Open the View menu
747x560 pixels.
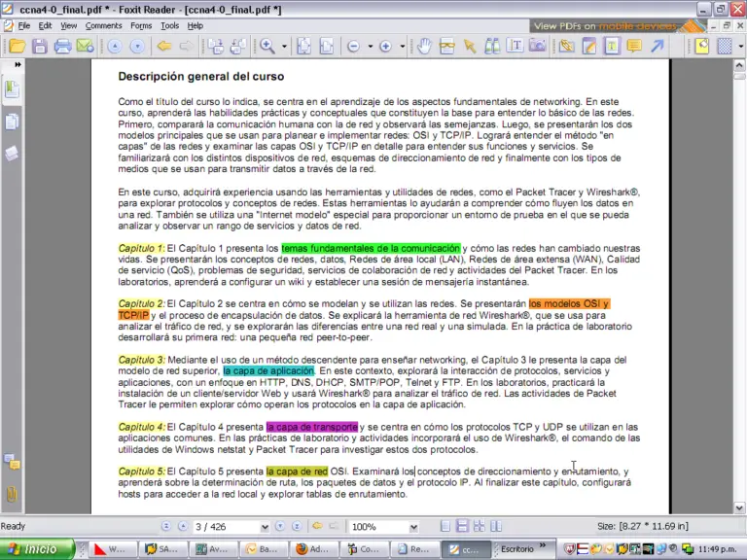[x=69, y=25]
